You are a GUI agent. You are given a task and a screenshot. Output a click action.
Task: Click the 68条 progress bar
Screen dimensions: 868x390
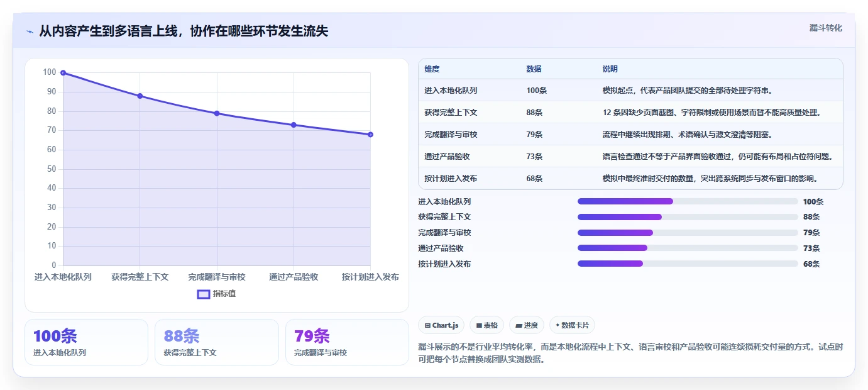click(x=688, y=264)
